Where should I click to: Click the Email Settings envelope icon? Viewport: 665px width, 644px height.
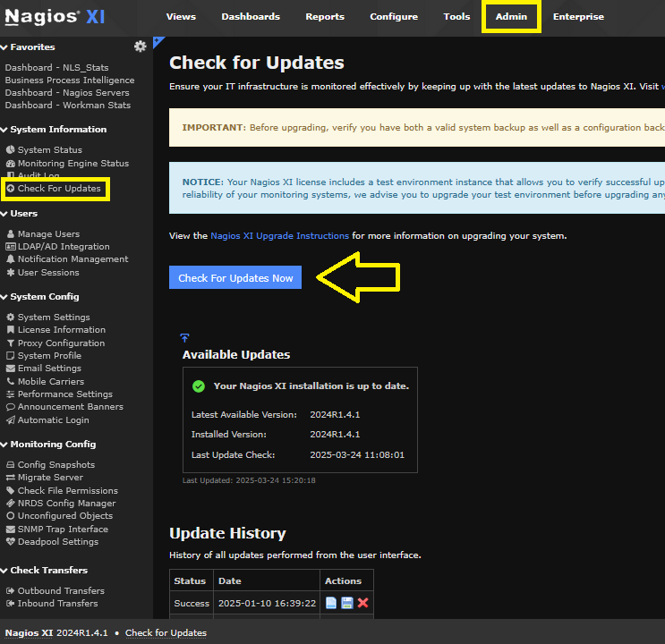[x=11, y=369]
